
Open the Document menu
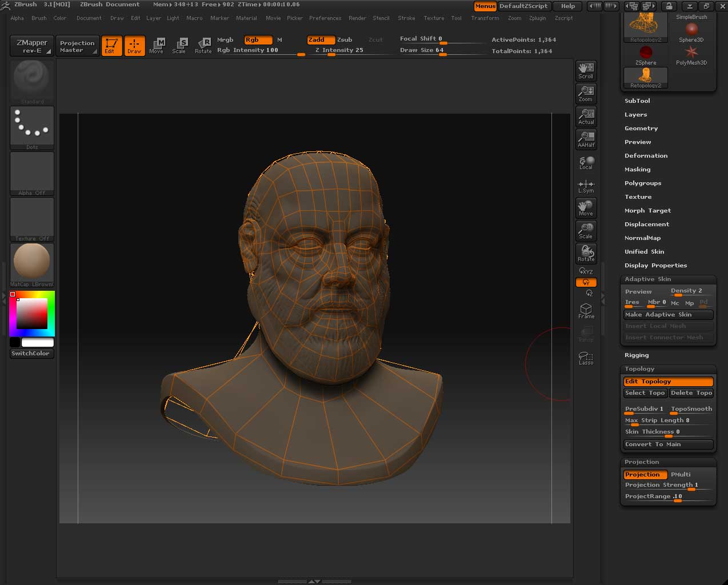[89, 18]
